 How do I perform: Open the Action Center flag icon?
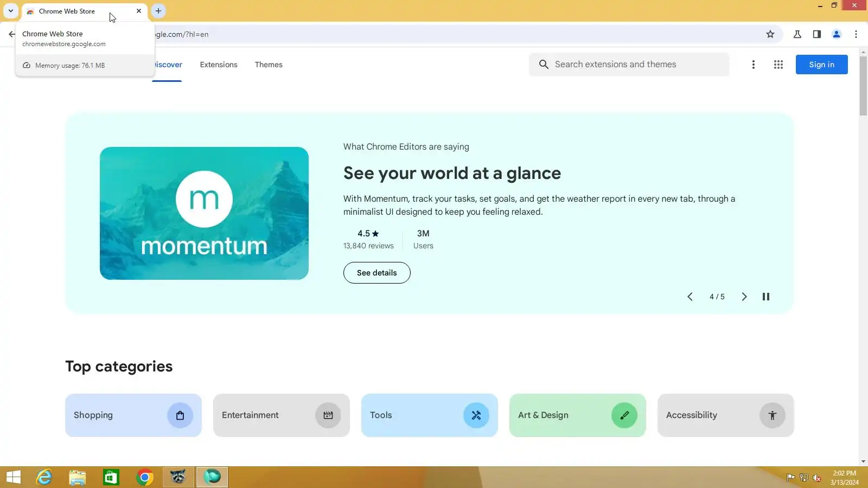791,478
